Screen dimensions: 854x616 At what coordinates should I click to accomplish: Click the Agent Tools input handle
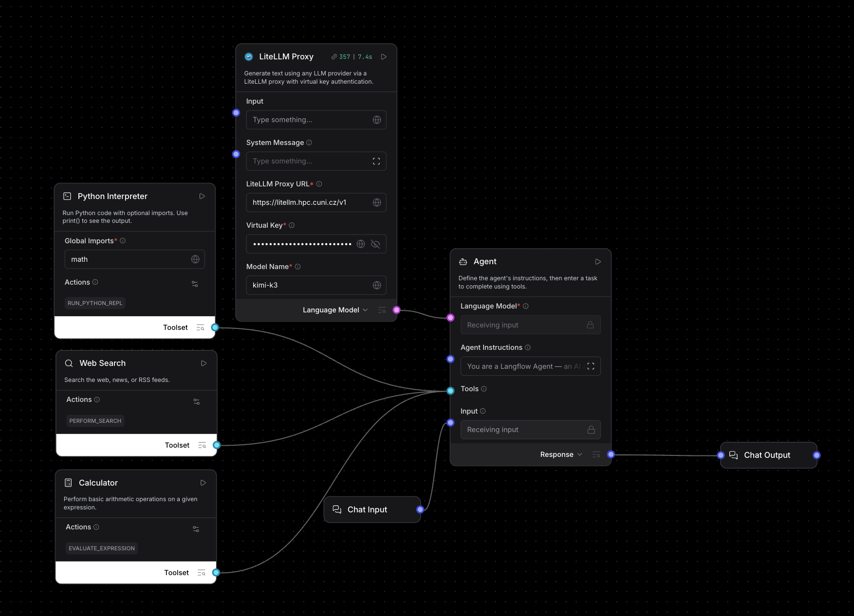coord(450,390)
